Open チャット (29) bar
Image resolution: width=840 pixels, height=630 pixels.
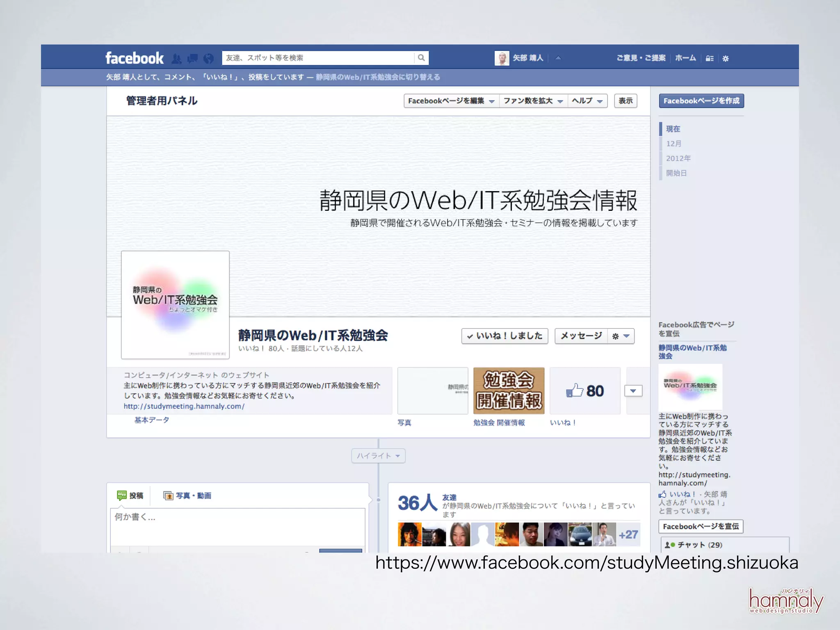[725, 545]
